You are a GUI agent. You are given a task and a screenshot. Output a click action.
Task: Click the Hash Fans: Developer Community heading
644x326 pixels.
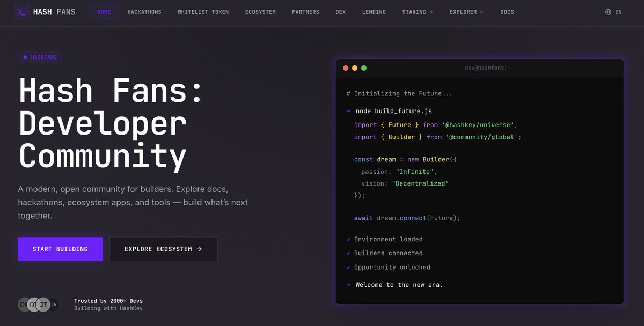point(111,123)
